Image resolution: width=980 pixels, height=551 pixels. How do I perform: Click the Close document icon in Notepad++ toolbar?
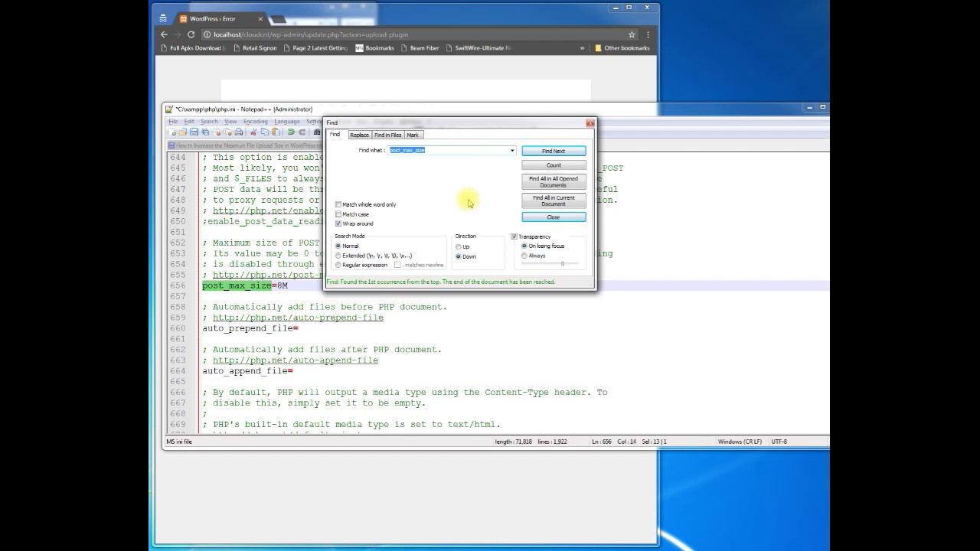217,132
